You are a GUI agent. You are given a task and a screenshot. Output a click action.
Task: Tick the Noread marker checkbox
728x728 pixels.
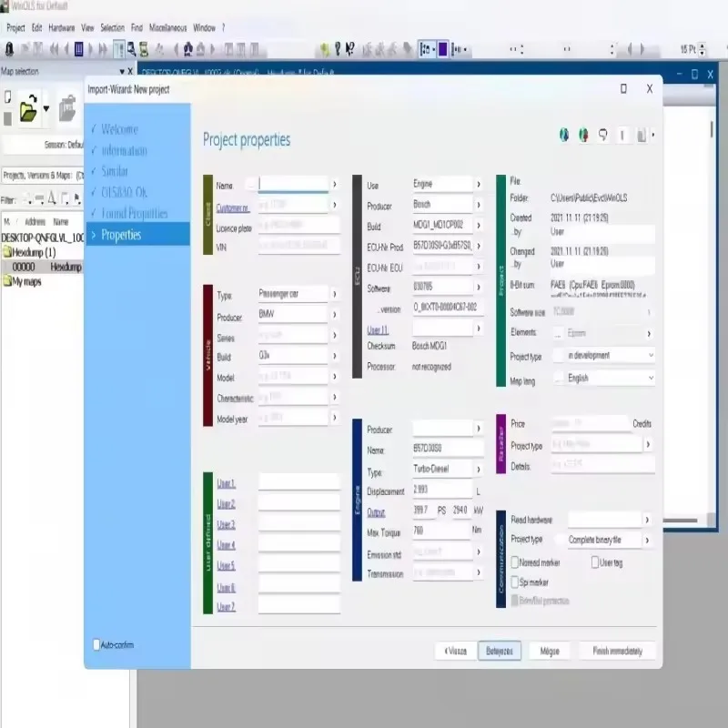514,562
